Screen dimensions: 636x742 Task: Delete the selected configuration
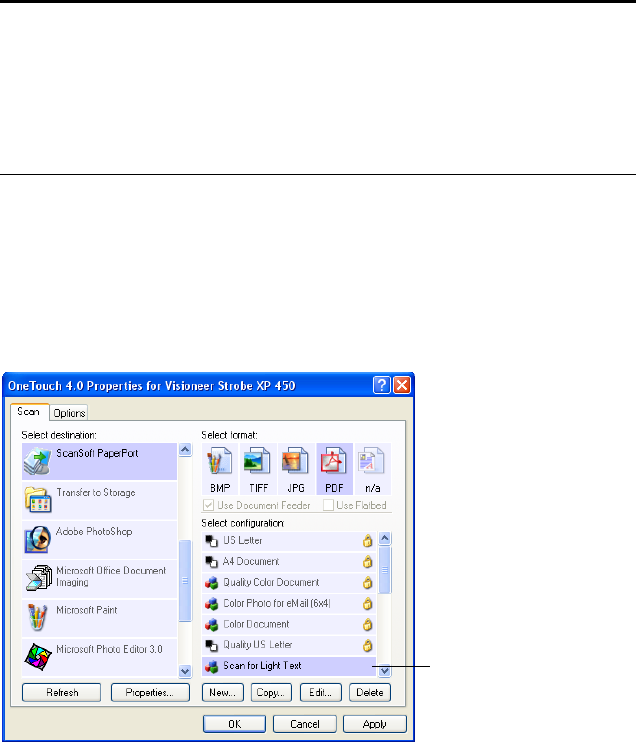(x=370, y=692)
